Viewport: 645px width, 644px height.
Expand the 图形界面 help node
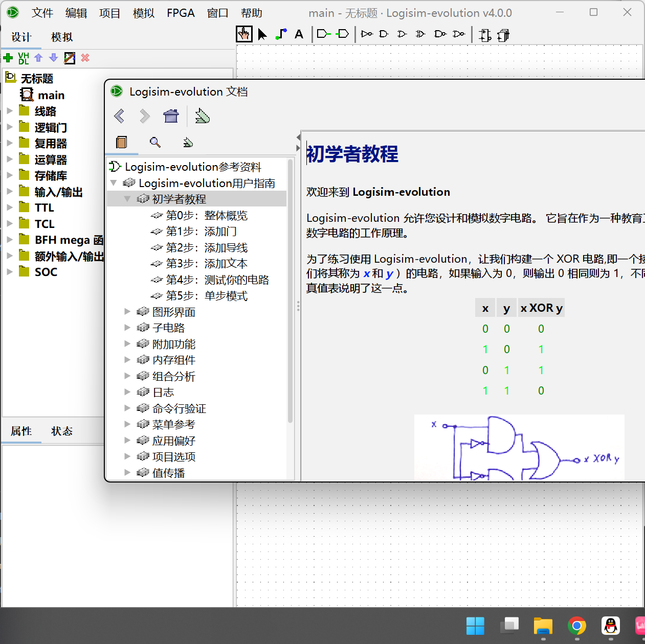point(127,311)
